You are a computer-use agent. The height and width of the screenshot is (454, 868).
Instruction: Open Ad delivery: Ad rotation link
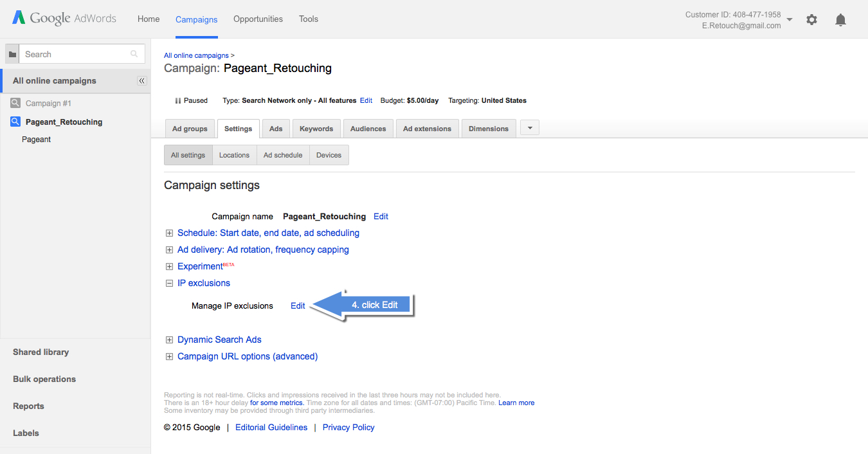[263, 250]
